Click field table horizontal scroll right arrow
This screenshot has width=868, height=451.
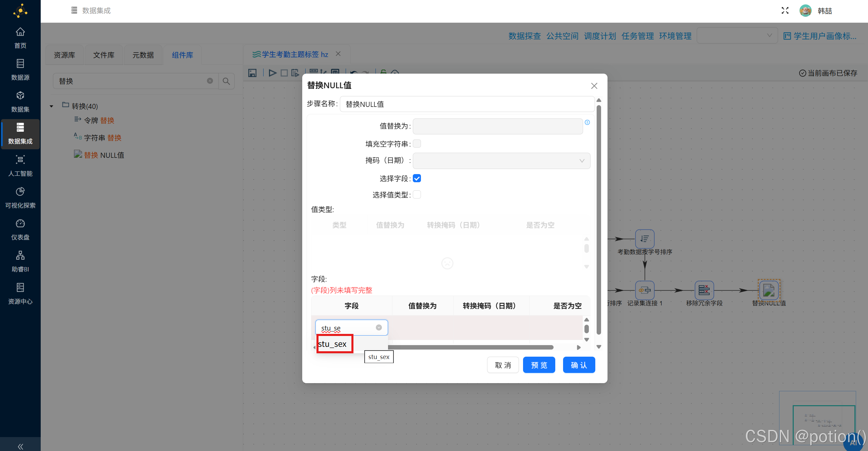tap(579, 347)
